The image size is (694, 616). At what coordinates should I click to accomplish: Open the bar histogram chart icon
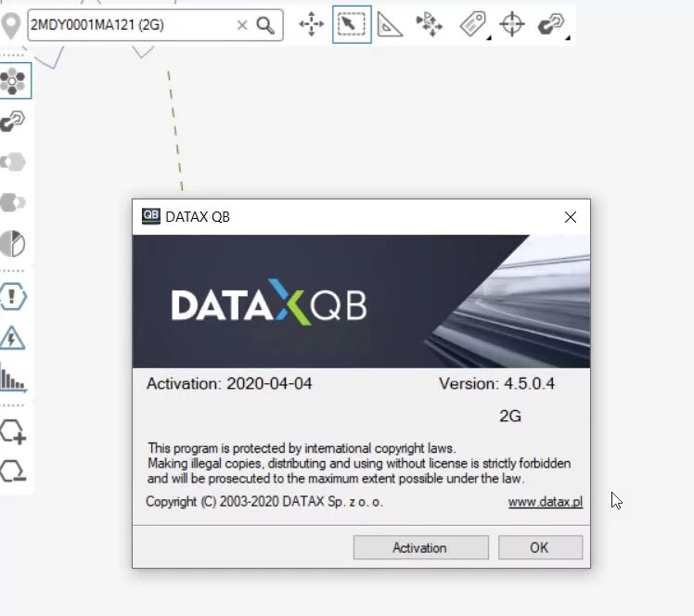[x=13, y=378]
